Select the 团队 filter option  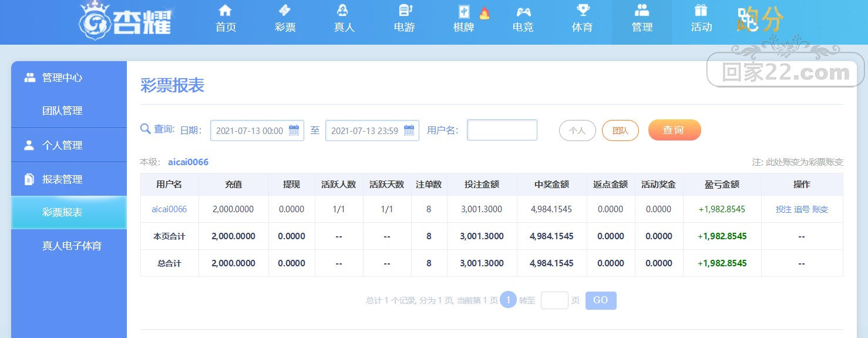tap(620, 130)
